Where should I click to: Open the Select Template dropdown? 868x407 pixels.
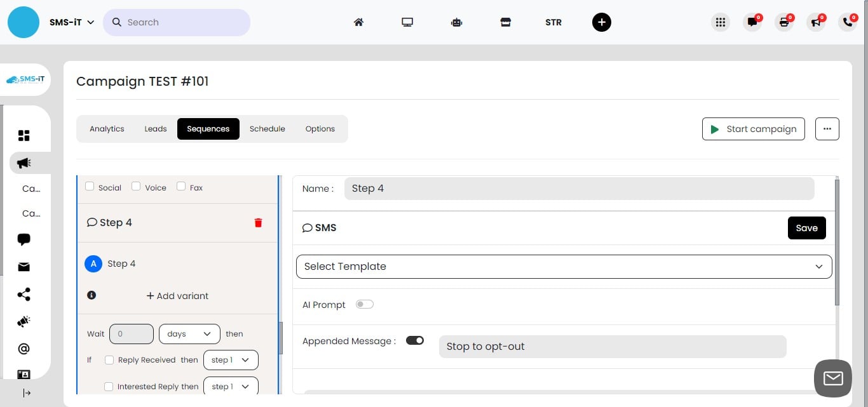(564, 266)
